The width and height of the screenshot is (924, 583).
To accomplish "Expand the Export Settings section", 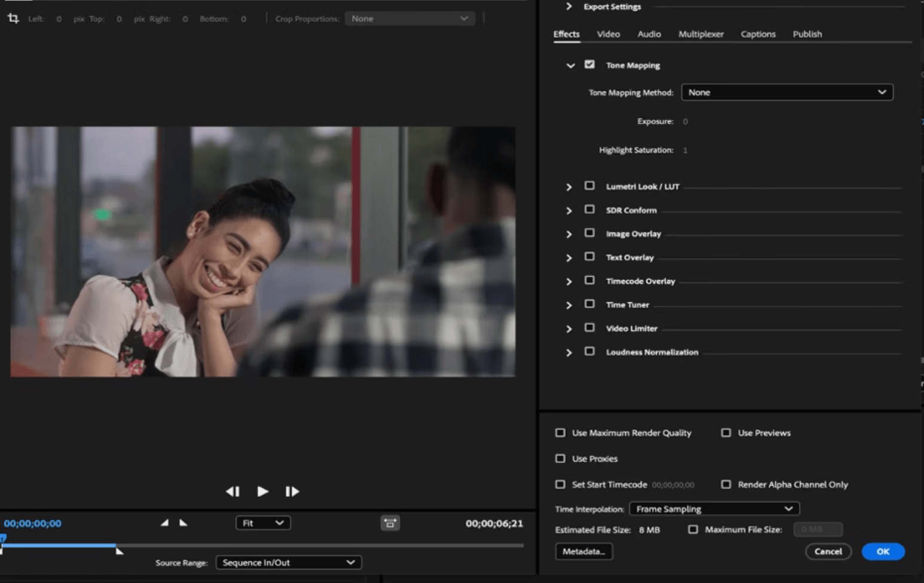I will 568,7.
